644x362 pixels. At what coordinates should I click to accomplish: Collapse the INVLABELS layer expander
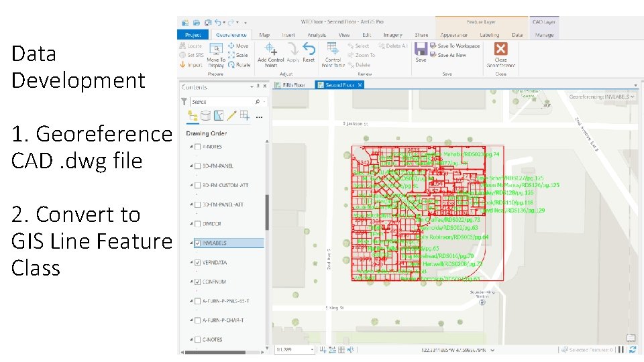tap(191, 243)
